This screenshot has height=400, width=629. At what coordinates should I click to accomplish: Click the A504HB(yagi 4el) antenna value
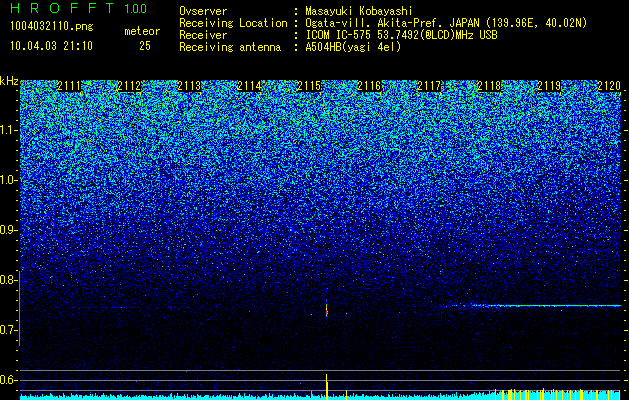click(353, 47)
